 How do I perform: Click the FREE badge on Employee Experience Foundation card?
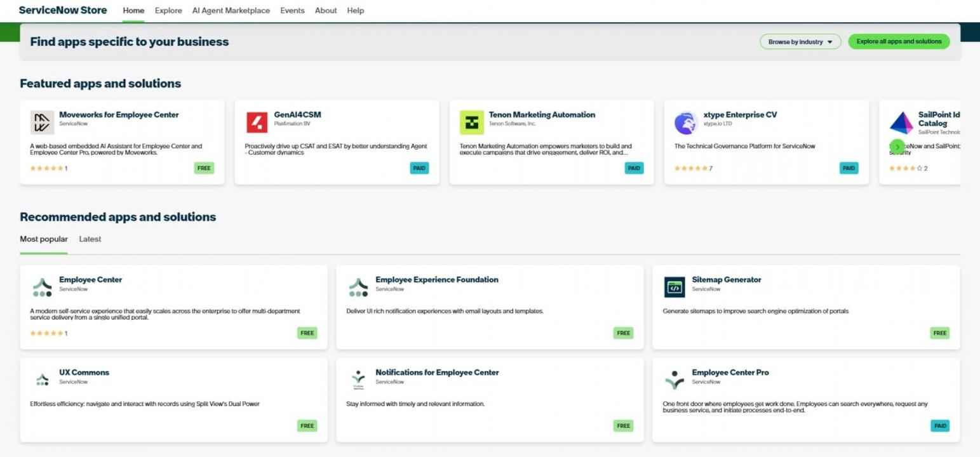(x=624, y=333)
